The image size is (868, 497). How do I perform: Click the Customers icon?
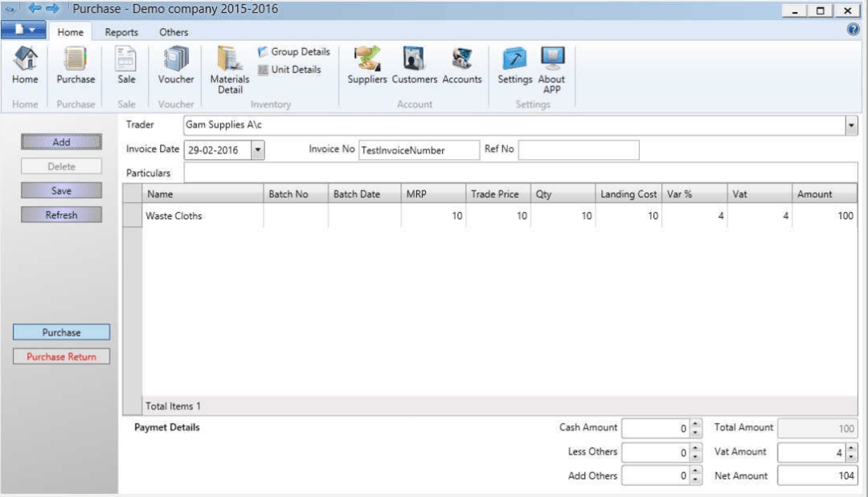click(x=414, y=64)
